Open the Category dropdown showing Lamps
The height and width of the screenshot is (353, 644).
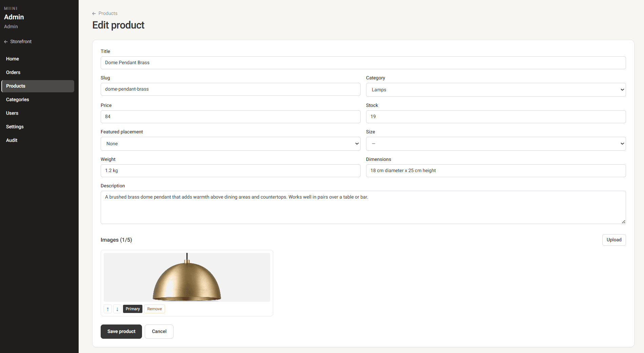(496, 90)
